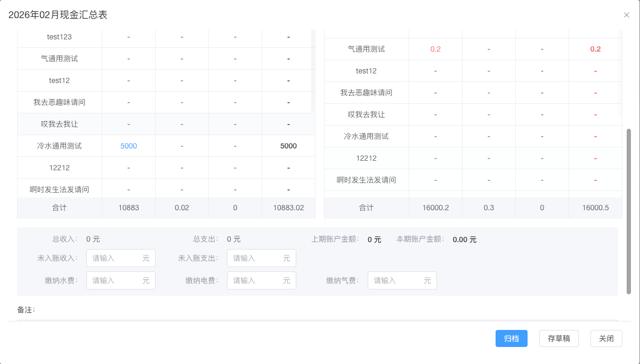Select 啊时发生法发请问 in left table
The height and width of the screenshot is (364, 640).
[166, 188]
